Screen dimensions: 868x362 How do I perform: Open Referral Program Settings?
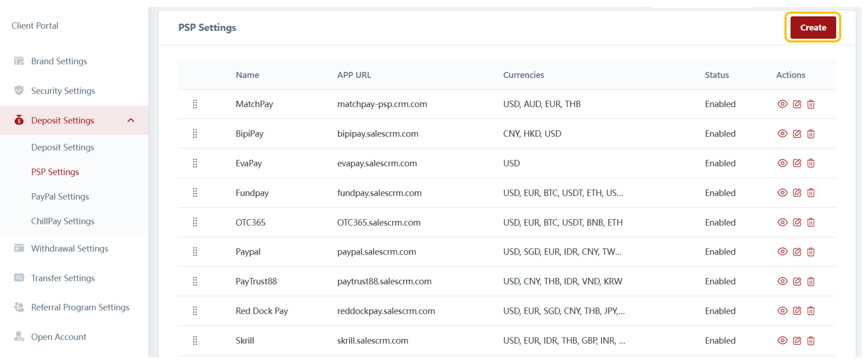[x=80, y=307]
